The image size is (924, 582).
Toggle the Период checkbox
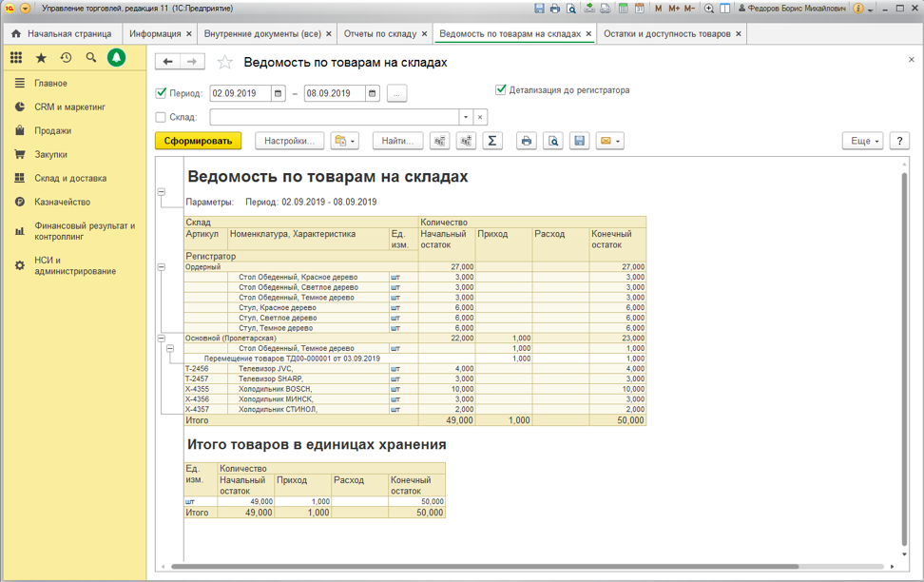pyautogui.click(x=161, y=92)
